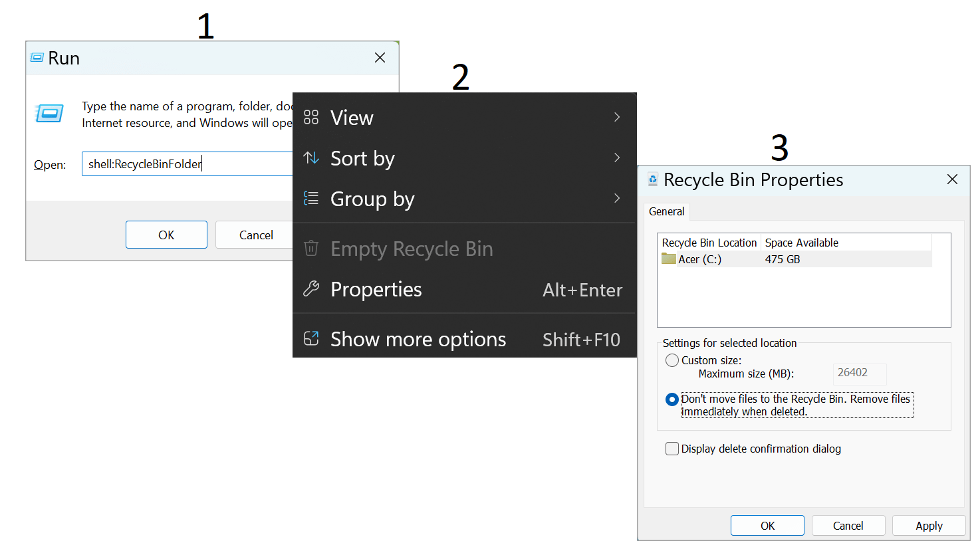The height and width of the screenshot is (543, 980).
Task: Select the Don't move files radio button
Action: (x=672, y=399)
